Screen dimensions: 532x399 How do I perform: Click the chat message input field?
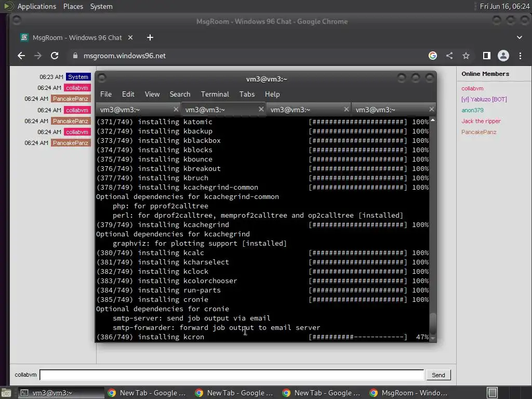click(232, 375)
